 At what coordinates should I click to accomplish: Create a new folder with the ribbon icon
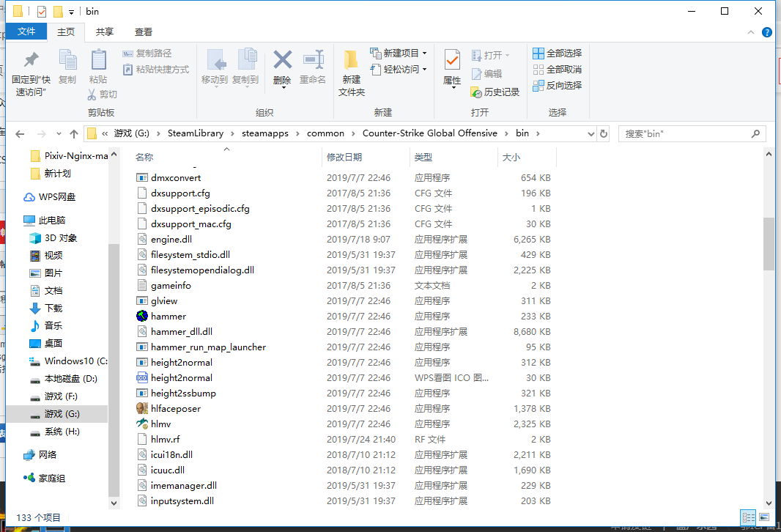click(x=351, y=60)
